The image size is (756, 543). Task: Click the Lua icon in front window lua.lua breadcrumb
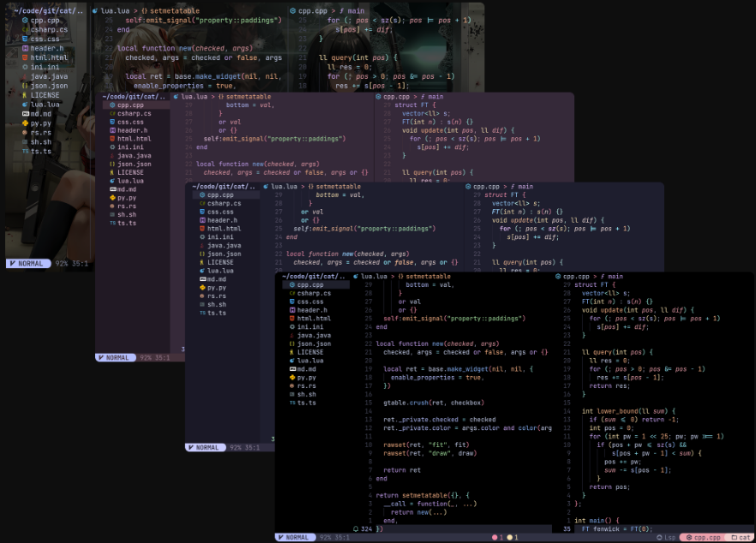coord(356,277)
